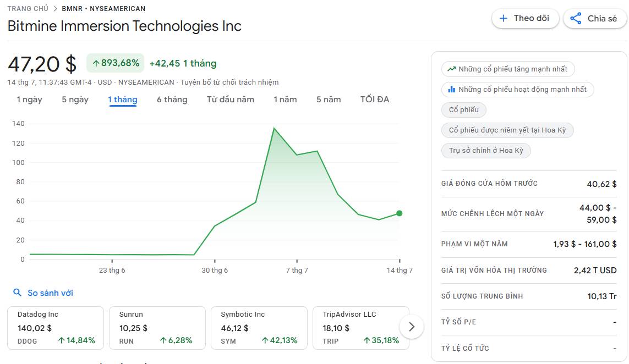Image resolution: width=629 pixels, height=364 pixels.
Task: Click the breadcrumb chevron separator
Action: (56, 8)
